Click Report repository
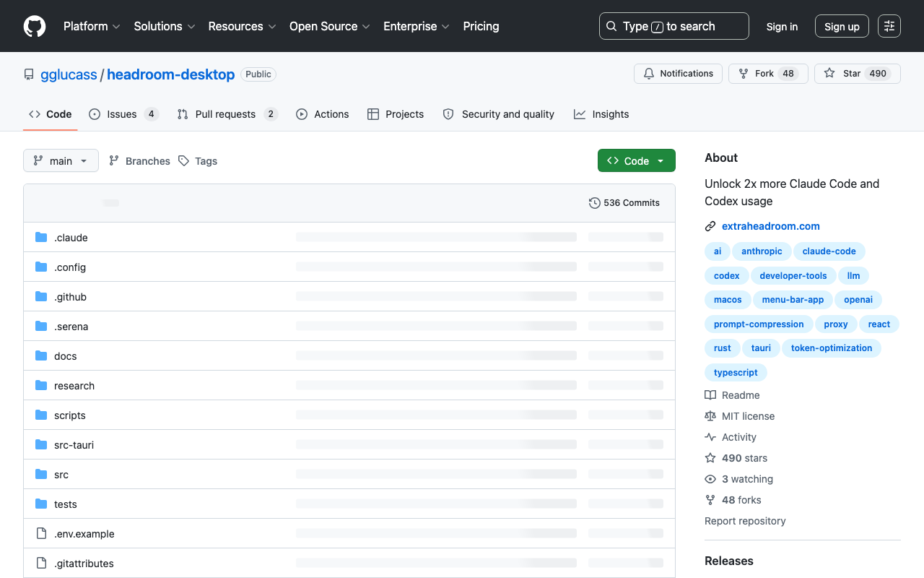The height and width of the screenshot is (578, 924). coord(745,521)
